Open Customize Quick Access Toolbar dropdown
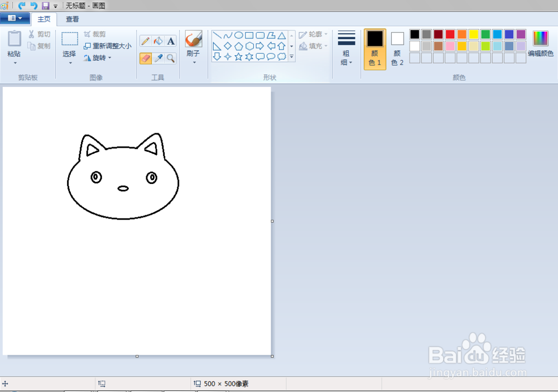The image size is (558, 392). pyautogui.click(x=55, y=6)
